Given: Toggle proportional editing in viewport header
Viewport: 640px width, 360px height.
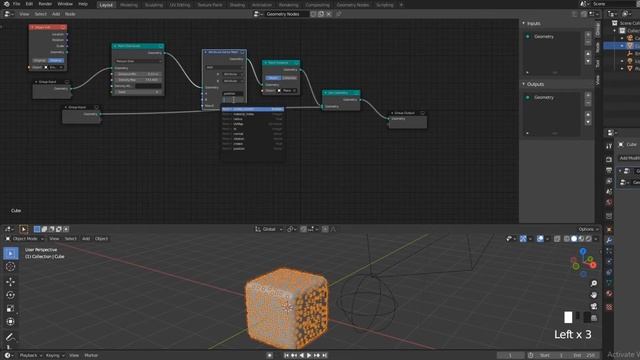Looking at the screenshot, I should coord(325,229).
